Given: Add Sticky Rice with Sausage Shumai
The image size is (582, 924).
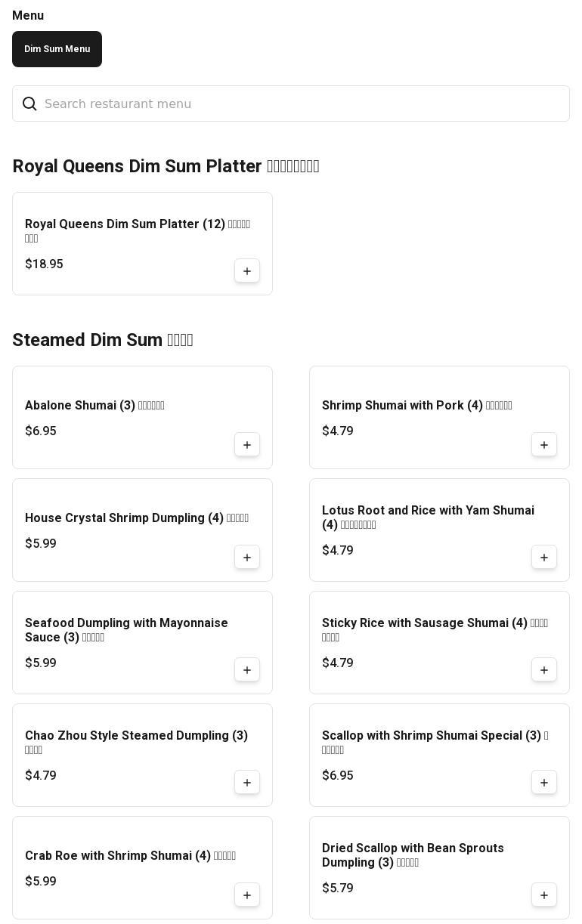Looking at the screenshot, I should (544, 670).
